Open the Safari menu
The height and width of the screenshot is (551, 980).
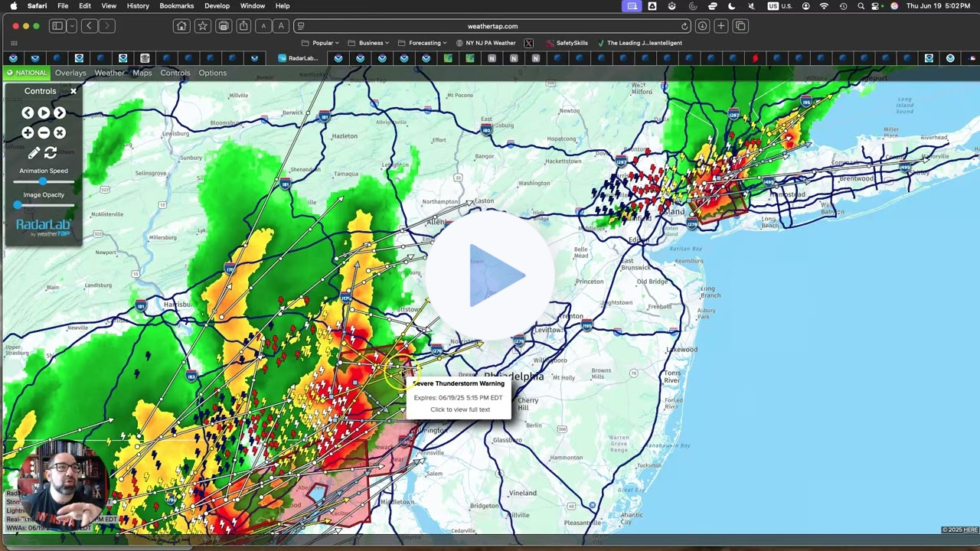click(37, 6)
